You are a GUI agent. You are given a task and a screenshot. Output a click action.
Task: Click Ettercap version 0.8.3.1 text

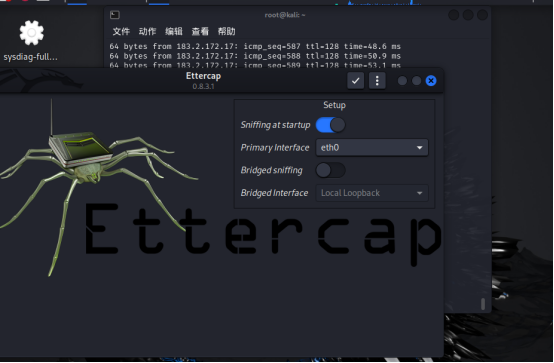point(203,86)
